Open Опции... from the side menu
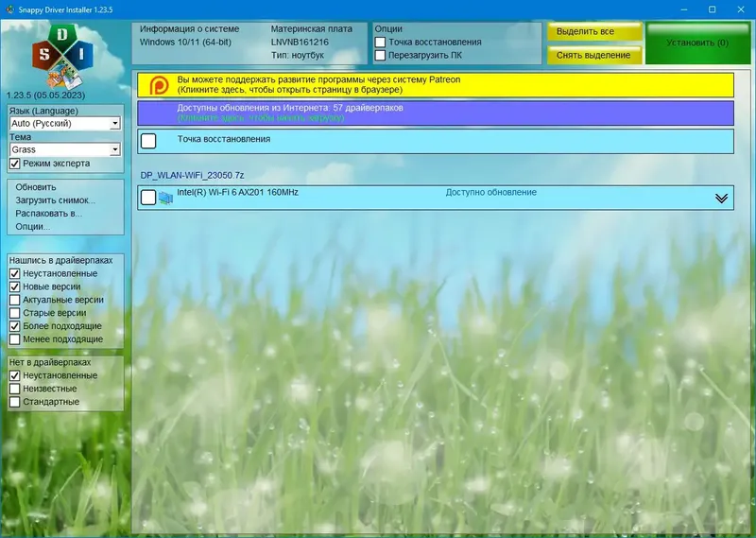Screen dimensions: 756x538 pyautogui.click(x=33, y=226)
